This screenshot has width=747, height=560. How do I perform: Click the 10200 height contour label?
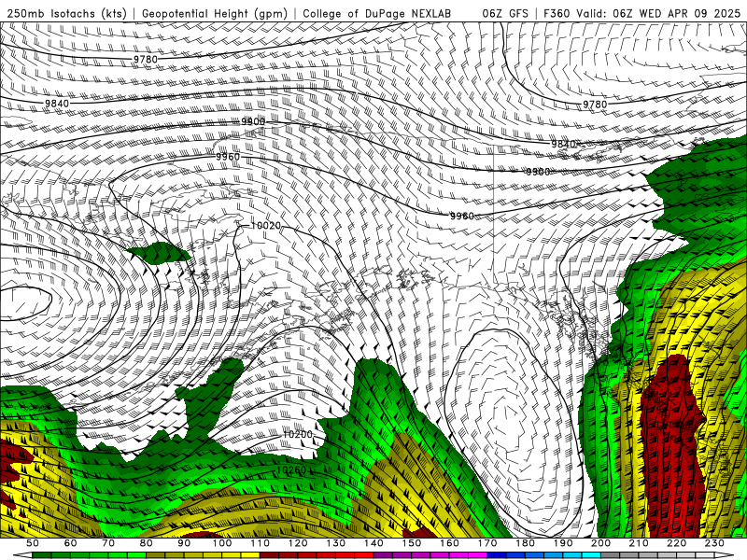298,434
